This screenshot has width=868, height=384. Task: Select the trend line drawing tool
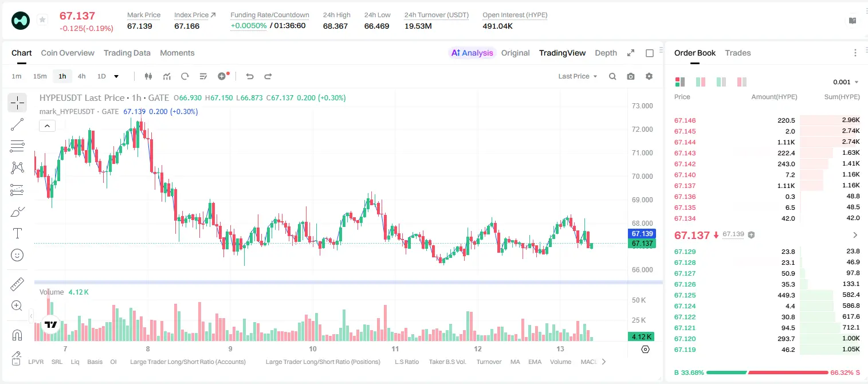(17, 124)
